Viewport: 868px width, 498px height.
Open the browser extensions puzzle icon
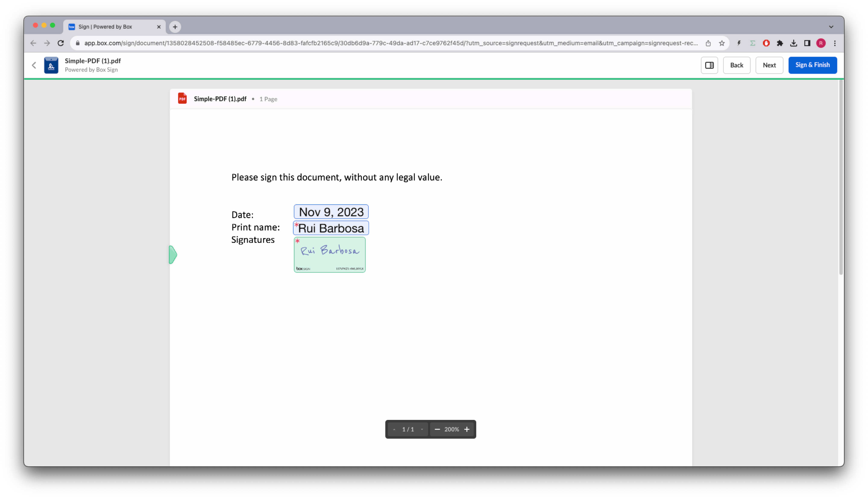[x=780, y=43]
